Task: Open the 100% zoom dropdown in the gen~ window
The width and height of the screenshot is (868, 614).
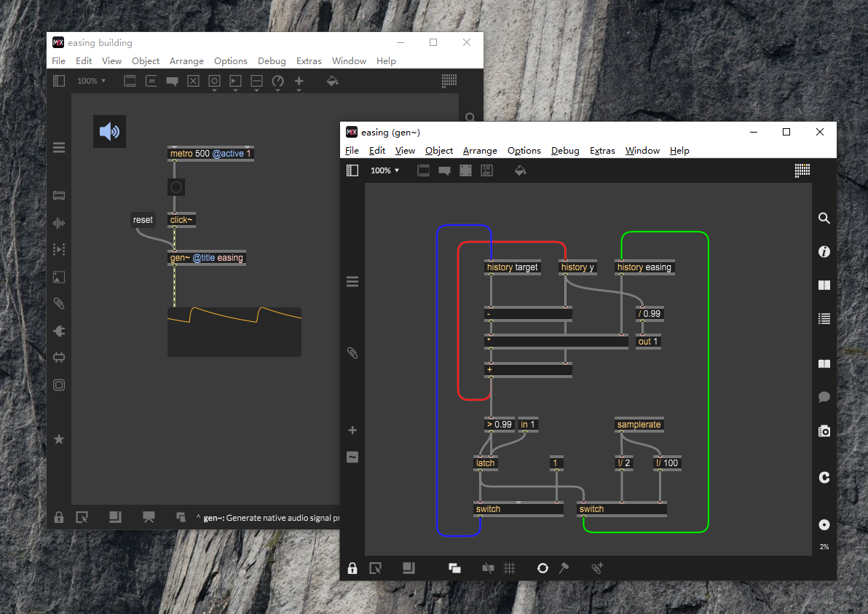Action: click(385, 170)
